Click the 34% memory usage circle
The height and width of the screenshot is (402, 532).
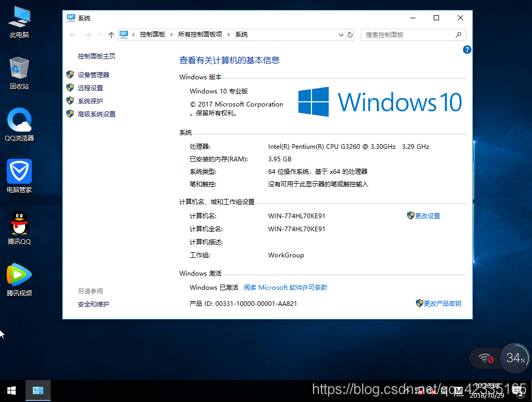pos(515,358)
